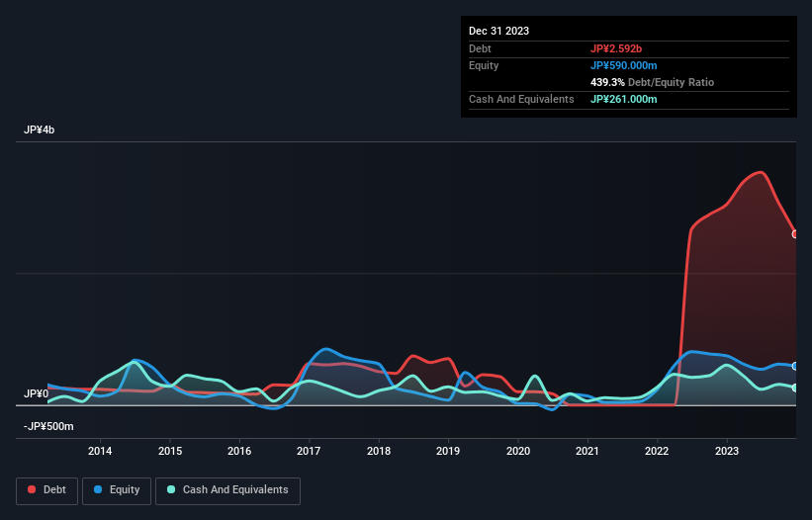Click the 2021 x-axis label
Image resolution: width=812 pixels, height=520 pixels.
pos(587,451)
